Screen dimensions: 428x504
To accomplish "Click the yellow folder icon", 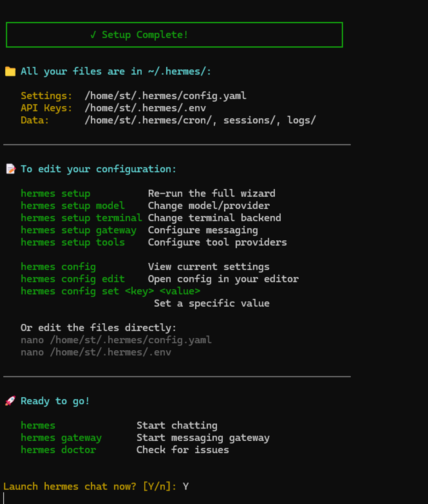I will click(x=10, y=71).
